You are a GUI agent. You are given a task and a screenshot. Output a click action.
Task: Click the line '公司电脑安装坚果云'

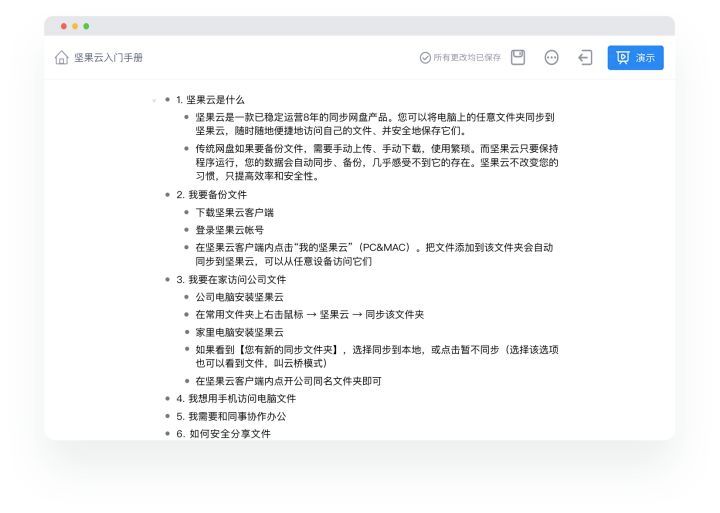tap(240, 297)
